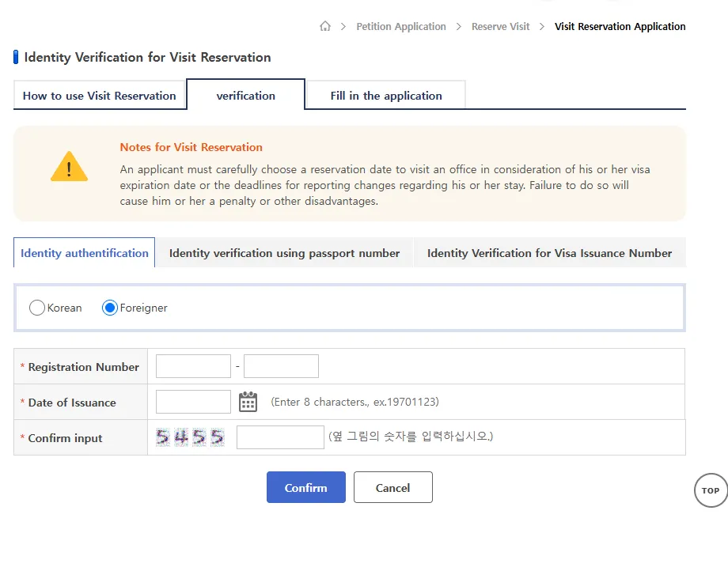
Task: Click the blue Confirm button
Action: (306, 487)
